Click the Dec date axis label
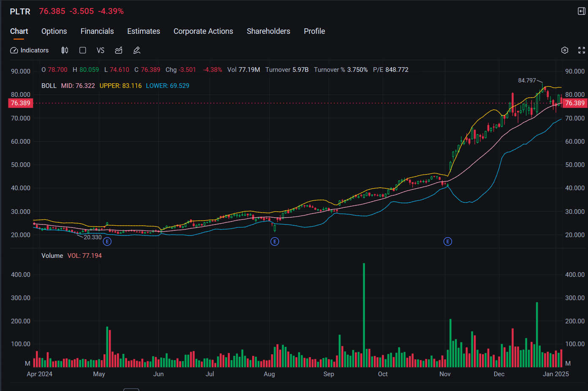This screenshot has width=588, height=391. [499, 374]
